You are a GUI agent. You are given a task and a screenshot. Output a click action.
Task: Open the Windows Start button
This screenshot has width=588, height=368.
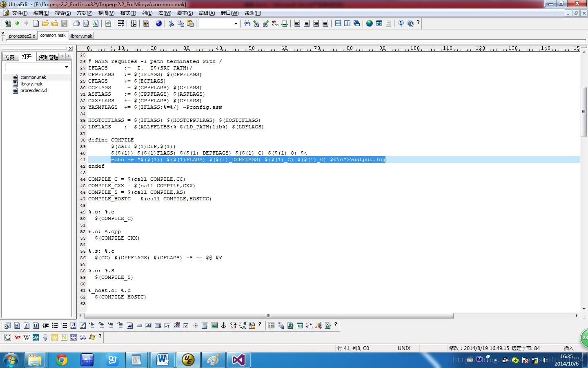[11, 360]
